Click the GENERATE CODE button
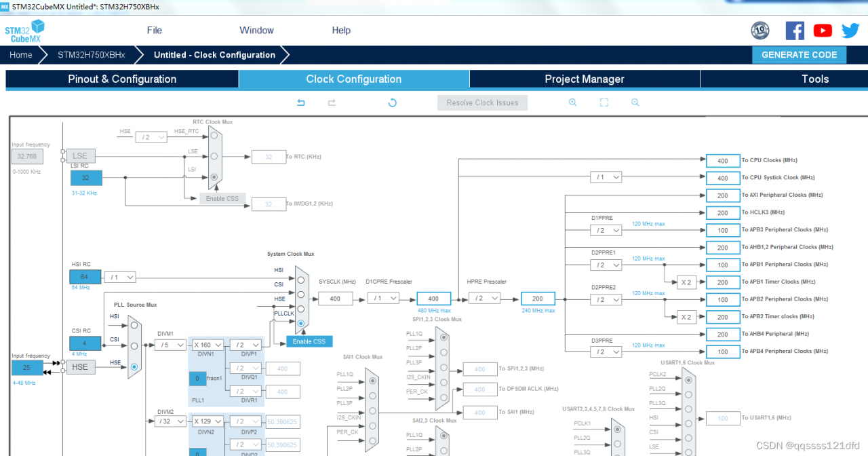Image resolution: width=868 pixels, height=456 pixels. click(799, 55)
